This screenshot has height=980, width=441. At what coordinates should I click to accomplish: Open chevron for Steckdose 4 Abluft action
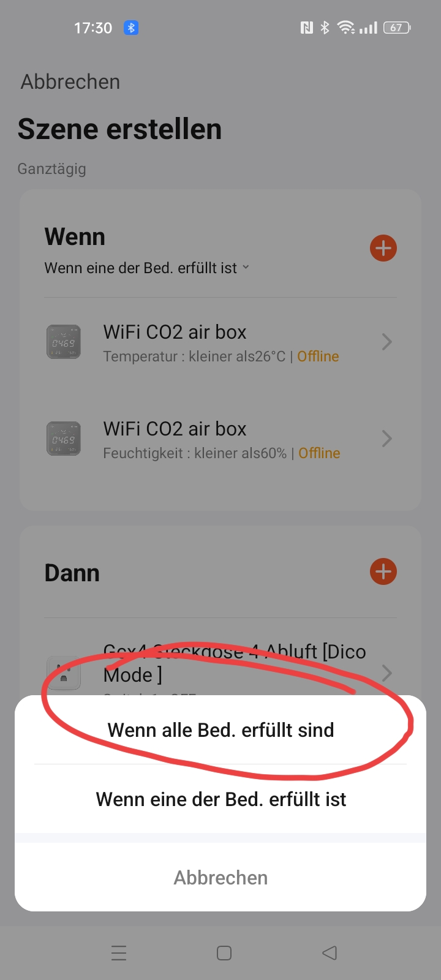pyautogui.click(x=386, y=673)
